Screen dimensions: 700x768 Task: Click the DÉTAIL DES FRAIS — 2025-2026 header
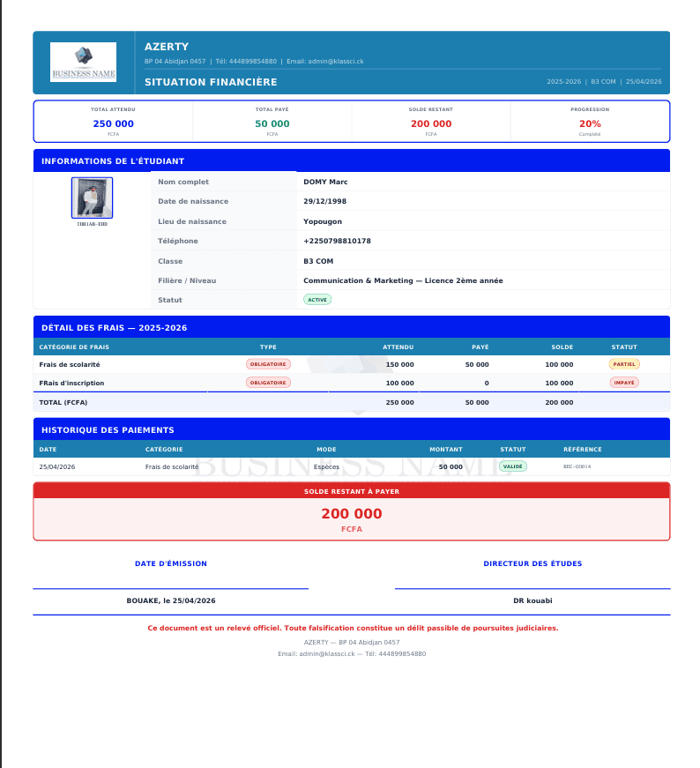coord(352,327)
